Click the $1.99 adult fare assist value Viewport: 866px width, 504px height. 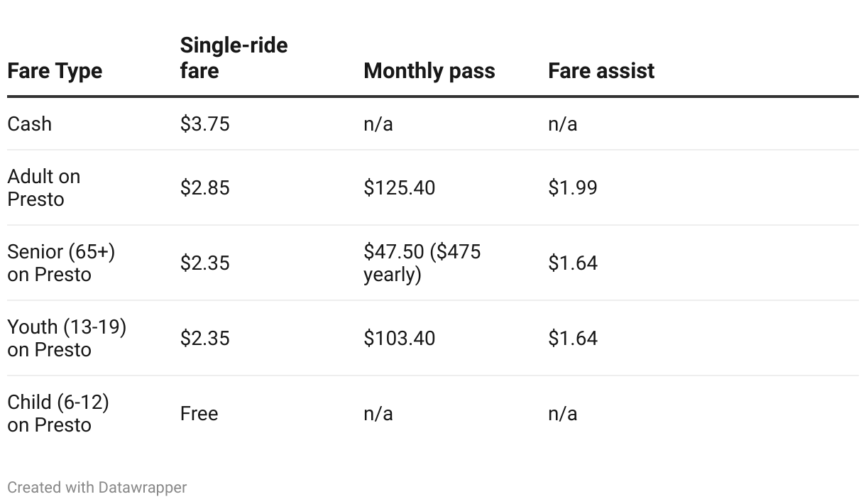tap(572, 188)
